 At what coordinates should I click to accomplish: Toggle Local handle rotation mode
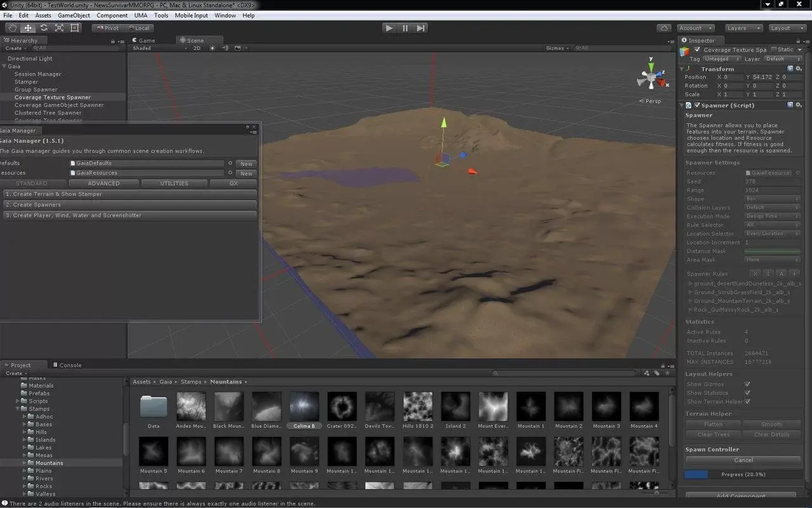pos(138,28)
